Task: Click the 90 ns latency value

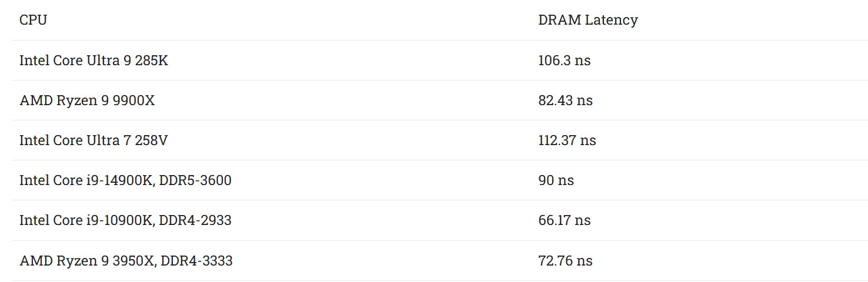Action: (x=556, y=180)
